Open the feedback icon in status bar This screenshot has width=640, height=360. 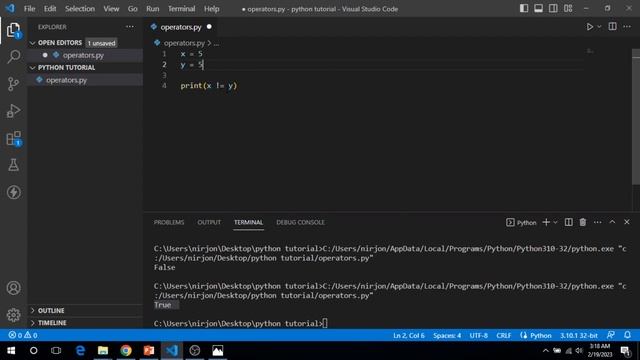[x=611, y=335]
